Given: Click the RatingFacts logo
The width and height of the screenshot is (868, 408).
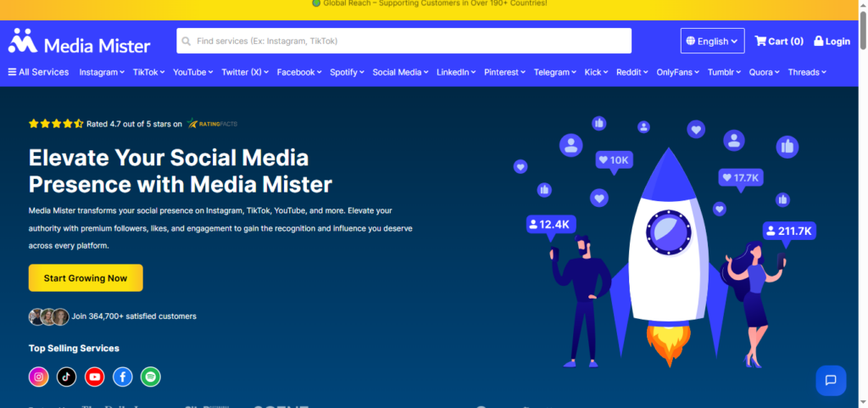Looking at the screenshot, I should coord(212,124).
